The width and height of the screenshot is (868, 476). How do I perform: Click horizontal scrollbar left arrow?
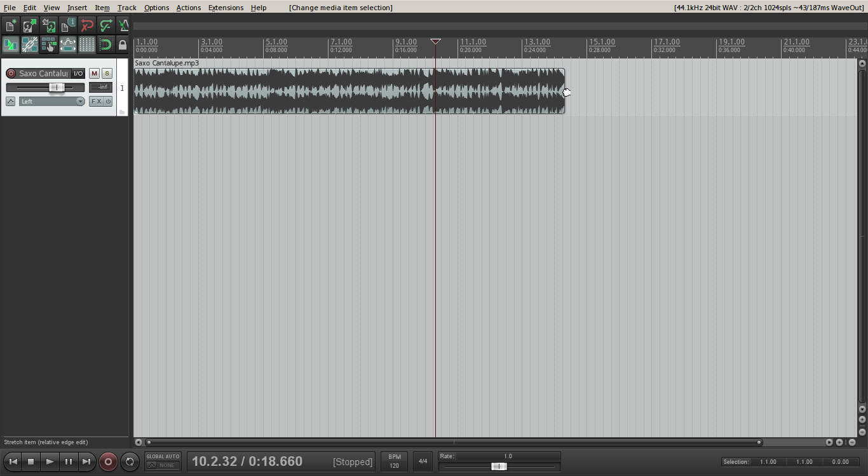tap(139, 442)
